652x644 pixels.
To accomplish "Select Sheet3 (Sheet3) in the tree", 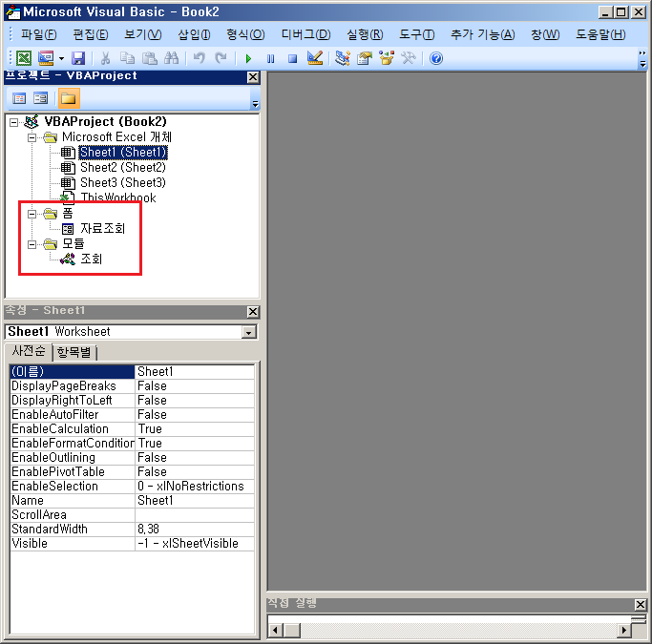I will tap(122, 183).
